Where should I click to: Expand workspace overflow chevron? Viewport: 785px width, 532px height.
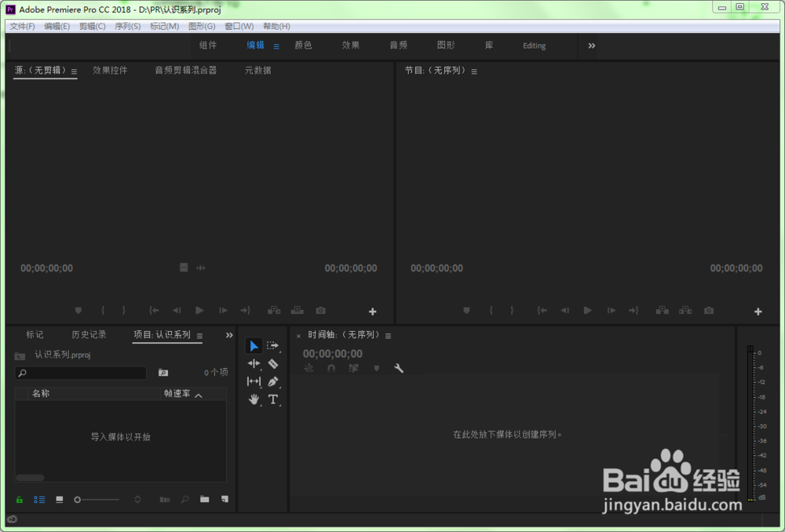click(592, 46)
